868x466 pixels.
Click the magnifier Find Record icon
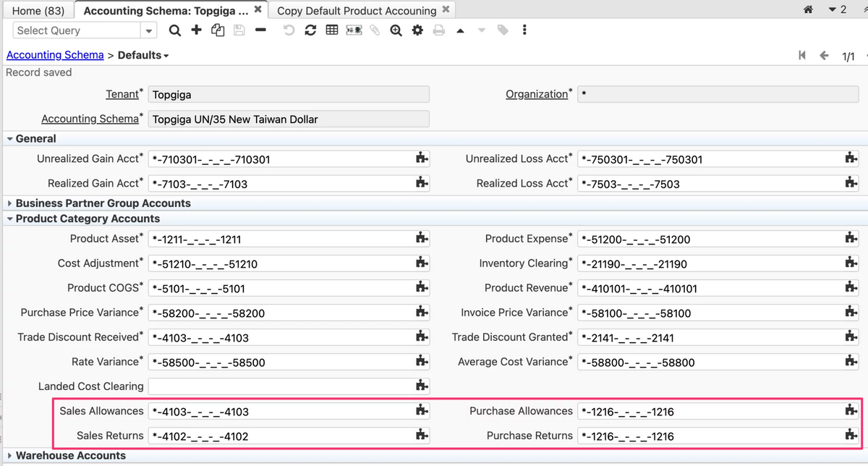coord(175,30)
